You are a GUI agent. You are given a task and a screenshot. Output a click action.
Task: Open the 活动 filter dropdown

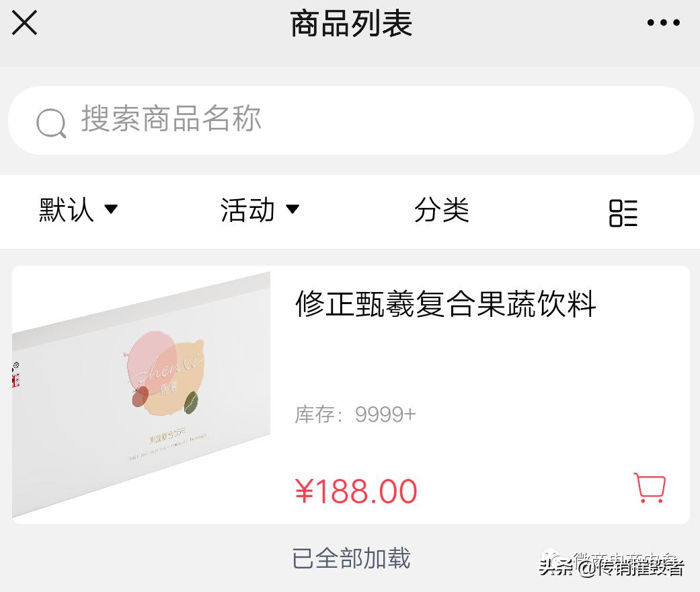[261, 210]
